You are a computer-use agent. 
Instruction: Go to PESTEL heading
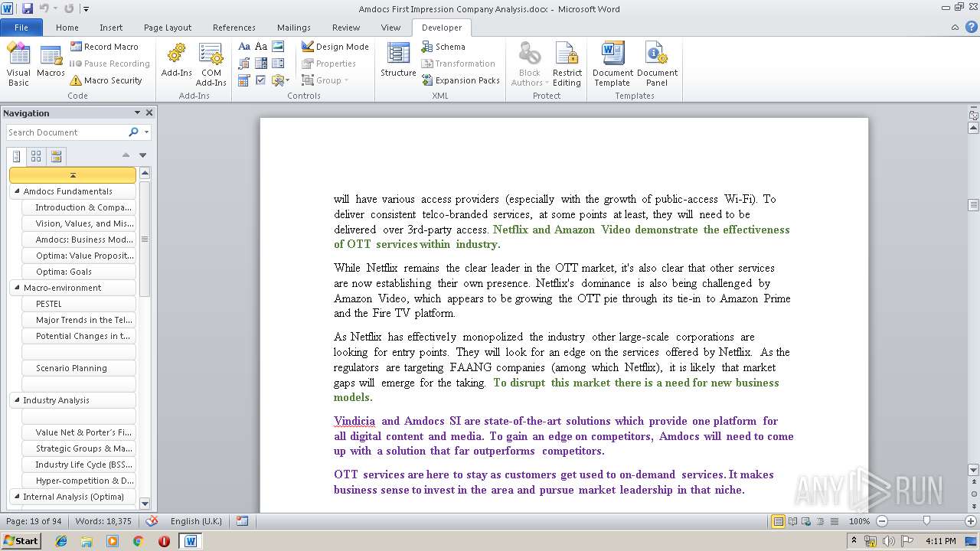point(80,304)
